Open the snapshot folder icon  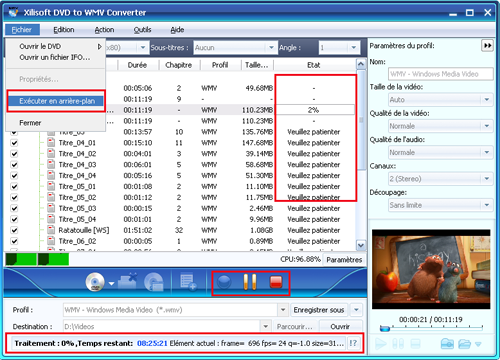point(464,343)
